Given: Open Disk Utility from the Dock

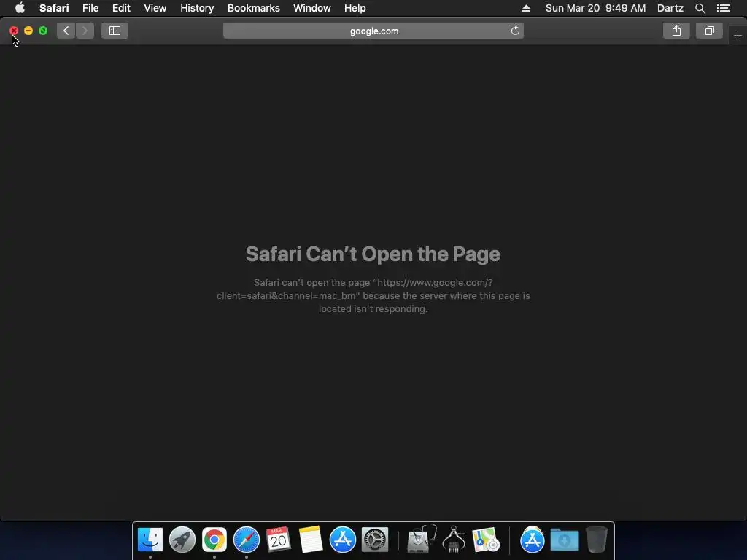Looking at the screenshot, I should tap(422, 540).
